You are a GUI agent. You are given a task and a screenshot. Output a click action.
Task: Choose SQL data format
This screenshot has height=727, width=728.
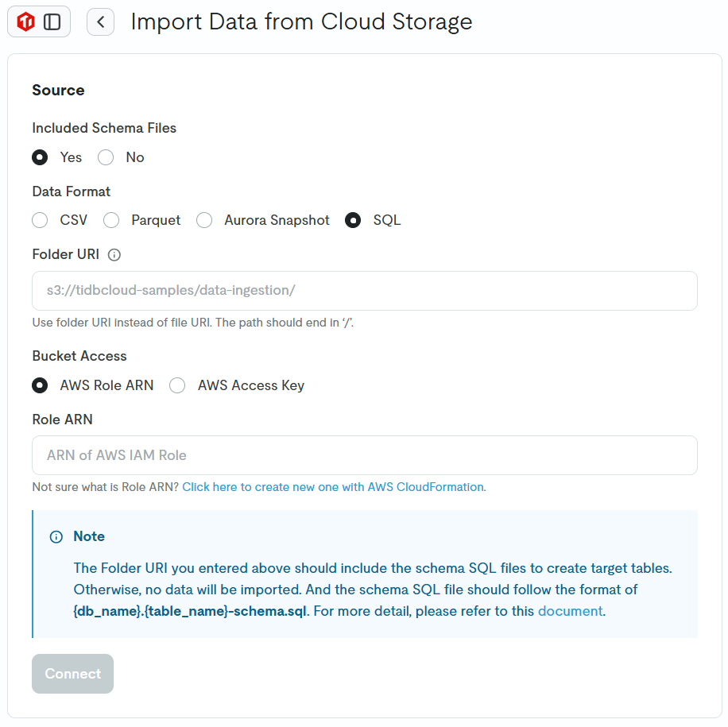click(x=353, y=220)
